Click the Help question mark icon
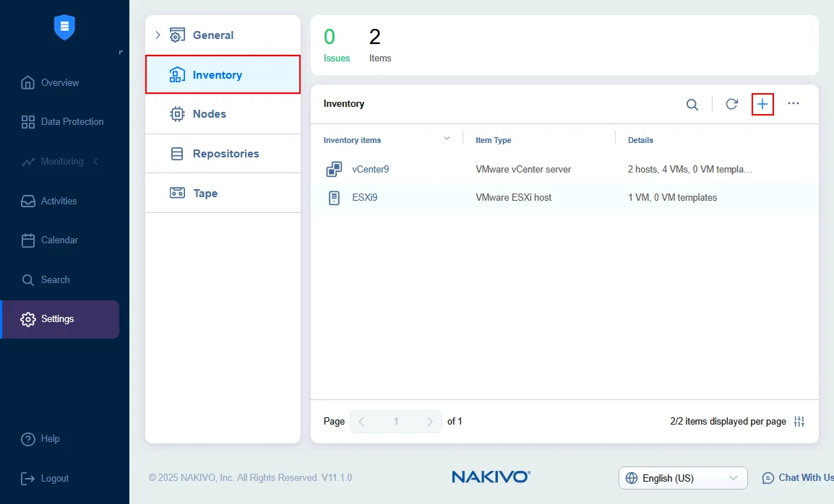834x504 pixels. pos(27,439)
